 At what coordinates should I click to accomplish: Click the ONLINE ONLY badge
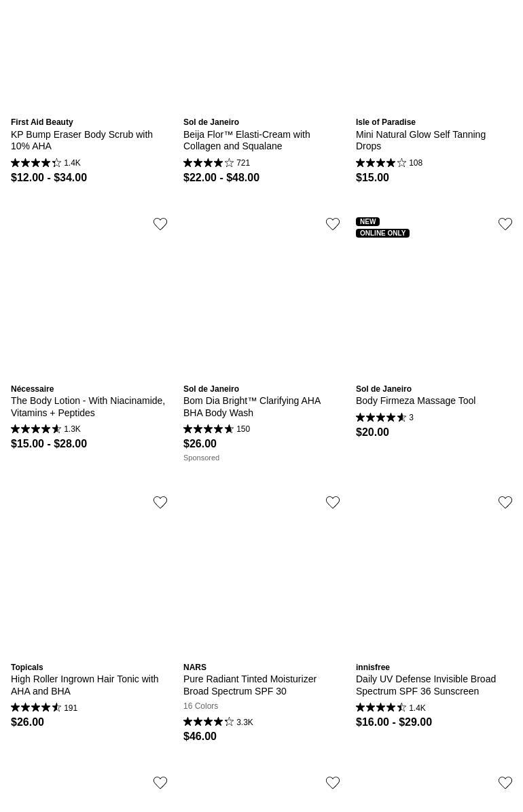382,233
